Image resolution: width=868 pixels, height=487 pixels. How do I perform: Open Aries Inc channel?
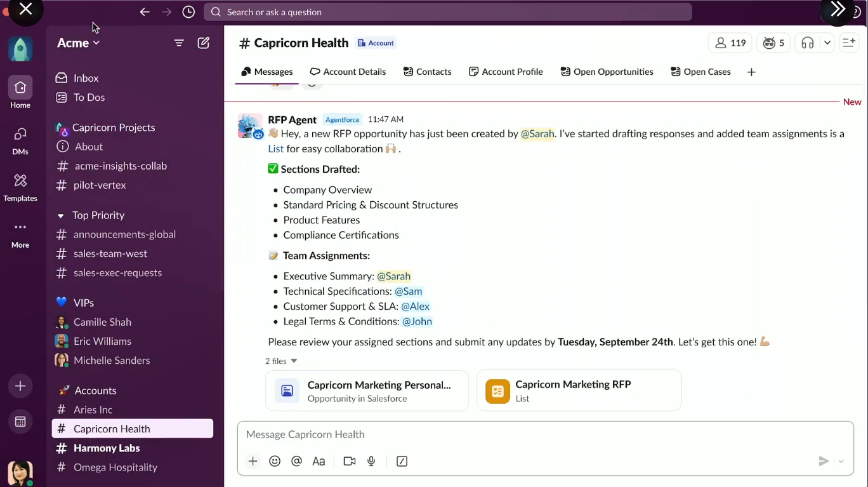[x=93, y=410]
